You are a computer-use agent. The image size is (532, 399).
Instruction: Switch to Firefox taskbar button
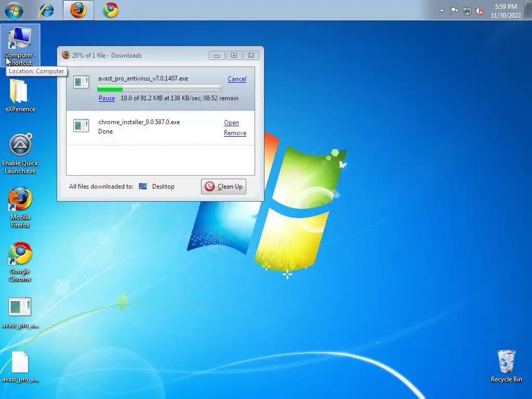78,10
